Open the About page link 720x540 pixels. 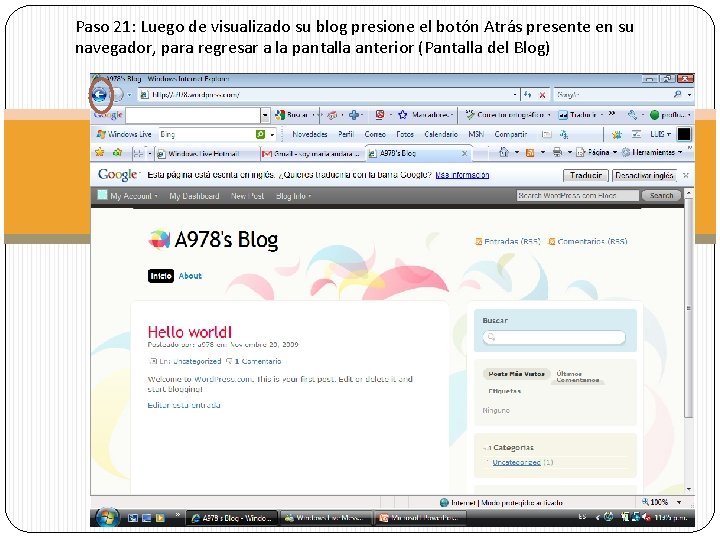[x=190, y=276]
